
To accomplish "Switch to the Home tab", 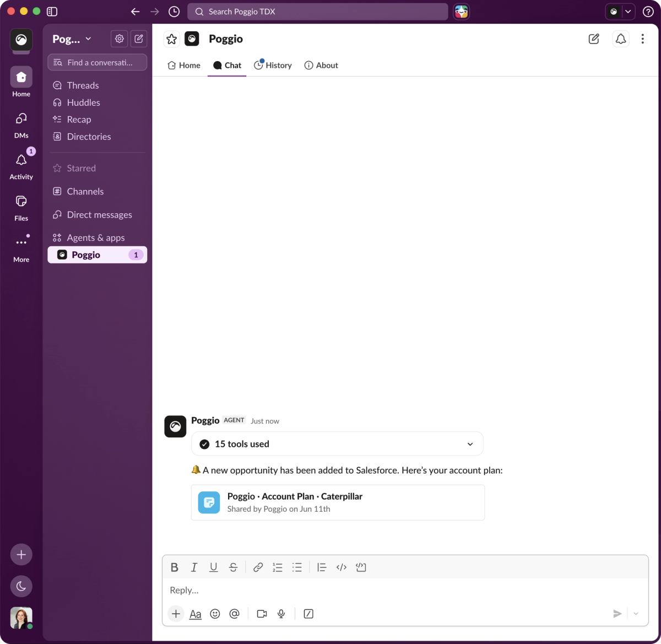I will pos(184,65).
